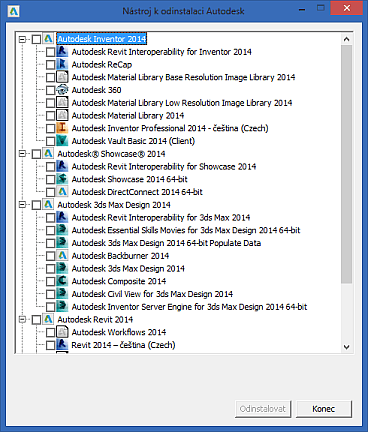The image size is (368, 432).
Task: Check Autodesk DirectConnect 2014 64-bit checkbox
Action: point(50,192)
